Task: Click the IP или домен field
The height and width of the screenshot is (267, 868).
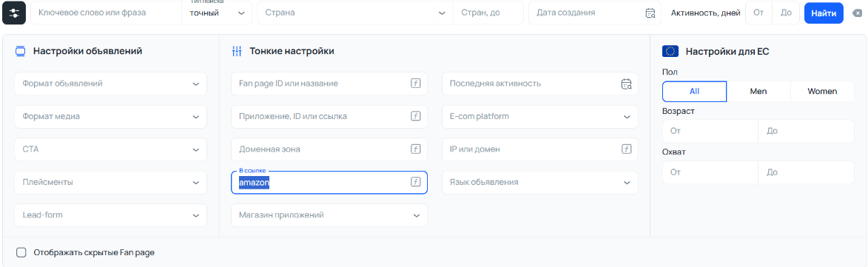Action: (x=539, y=149)
